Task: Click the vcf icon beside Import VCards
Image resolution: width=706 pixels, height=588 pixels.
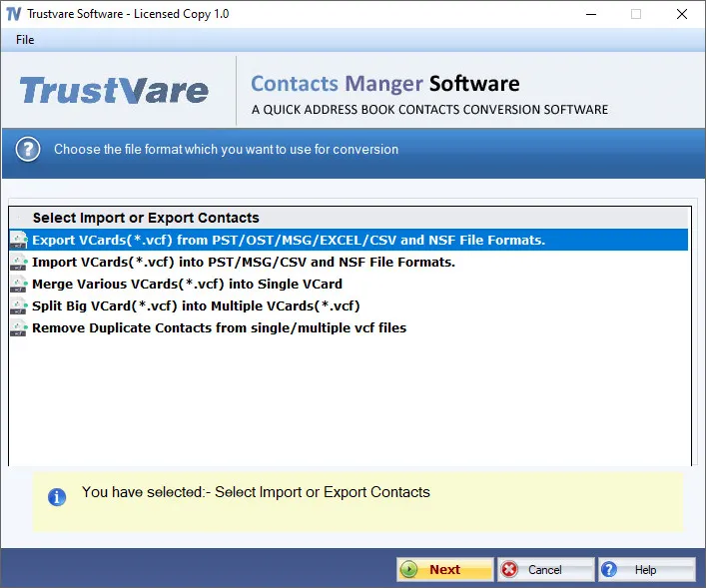Action: [x=19, y=262]
